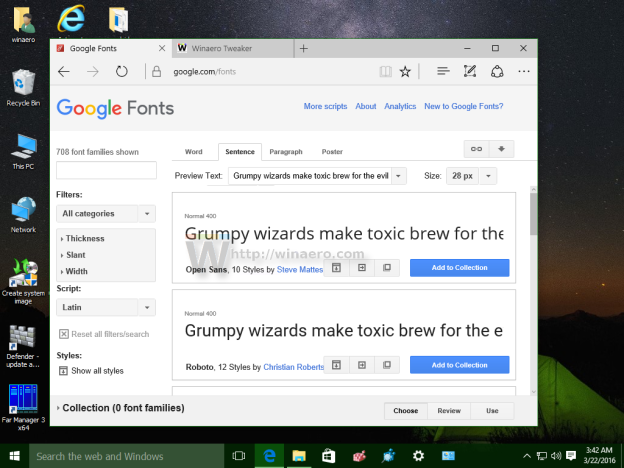The width and height of the screenshot is (624, 468).
Task: Show hidden system tray icons
Action: (x=526, y=456)
